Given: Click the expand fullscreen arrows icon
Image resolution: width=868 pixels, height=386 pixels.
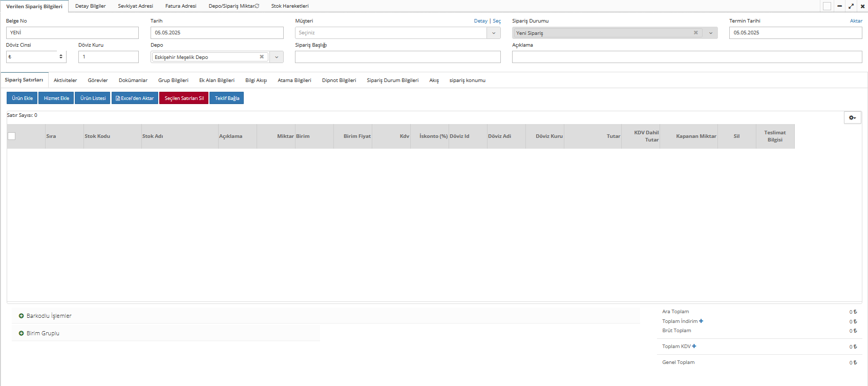Looking at the screenshot, I should tap(851, 6).
